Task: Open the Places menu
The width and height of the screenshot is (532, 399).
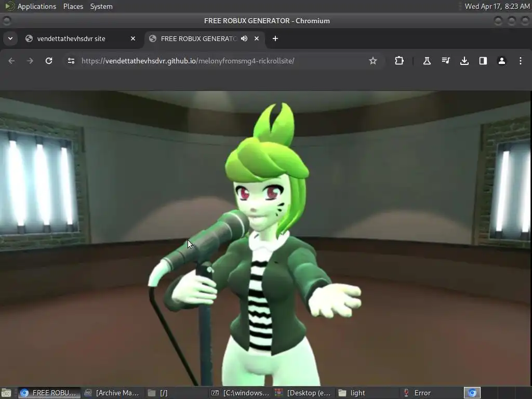Action: [x=73, y=6]
